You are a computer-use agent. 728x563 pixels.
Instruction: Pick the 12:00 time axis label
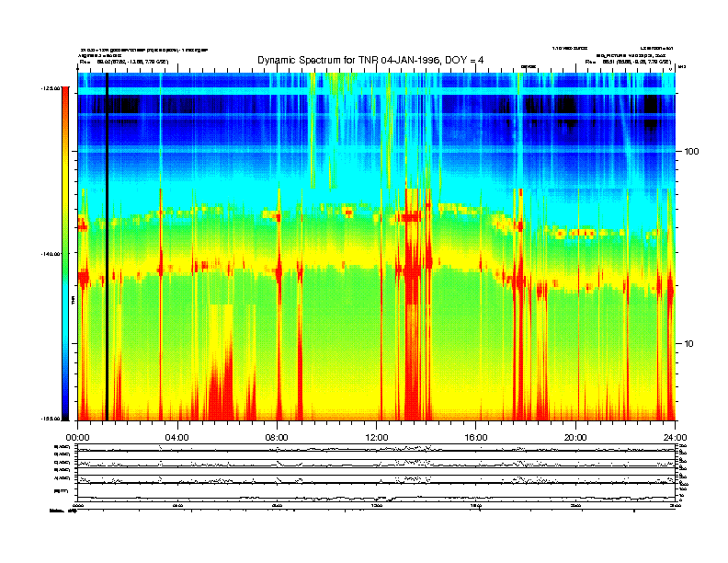click(x=377, y=437)
